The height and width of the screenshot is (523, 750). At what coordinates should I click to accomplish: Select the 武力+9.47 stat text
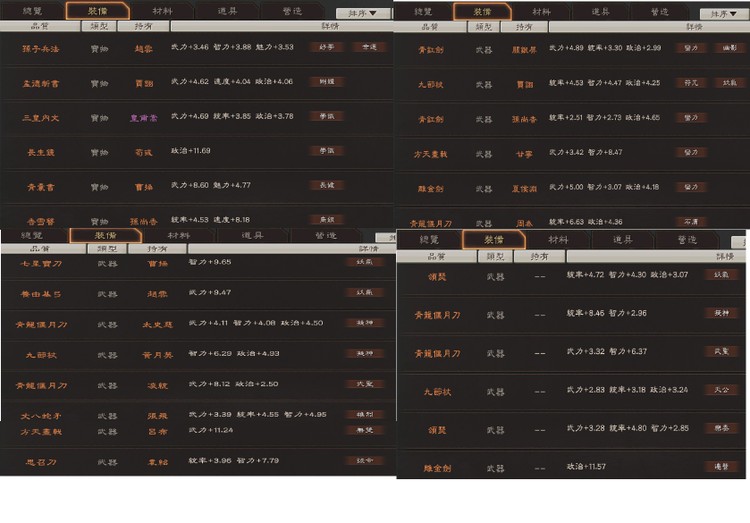pos(210,292)
